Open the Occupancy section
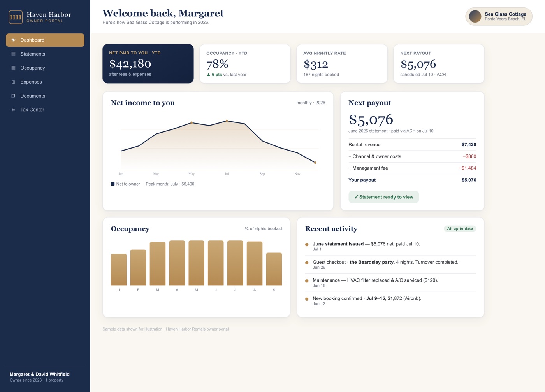Viewport: 545px width, 392px height. click(45, 68)
